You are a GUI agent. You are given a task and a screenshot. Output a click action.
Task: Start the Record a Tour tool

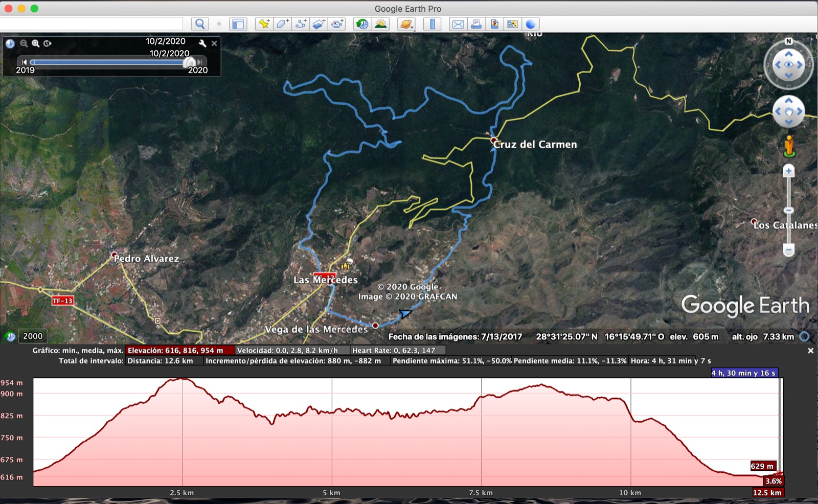(x=337, y=24)
